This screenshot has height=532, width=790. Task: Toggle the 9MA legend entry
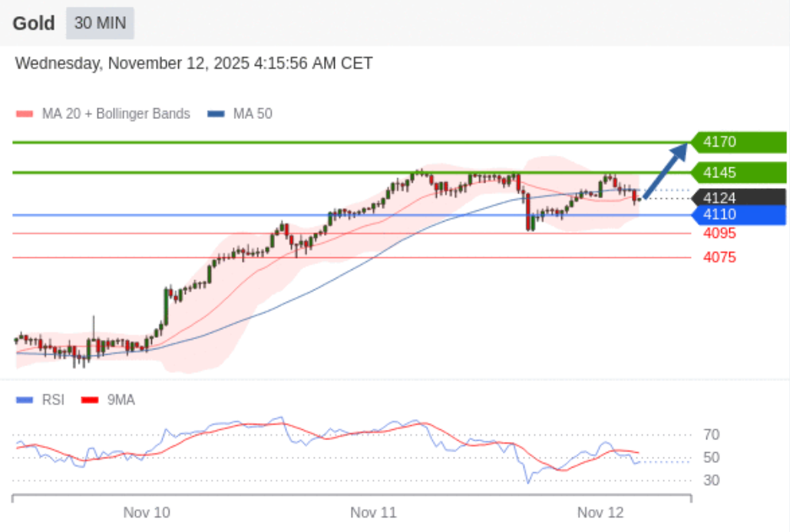tap(107, 400)
